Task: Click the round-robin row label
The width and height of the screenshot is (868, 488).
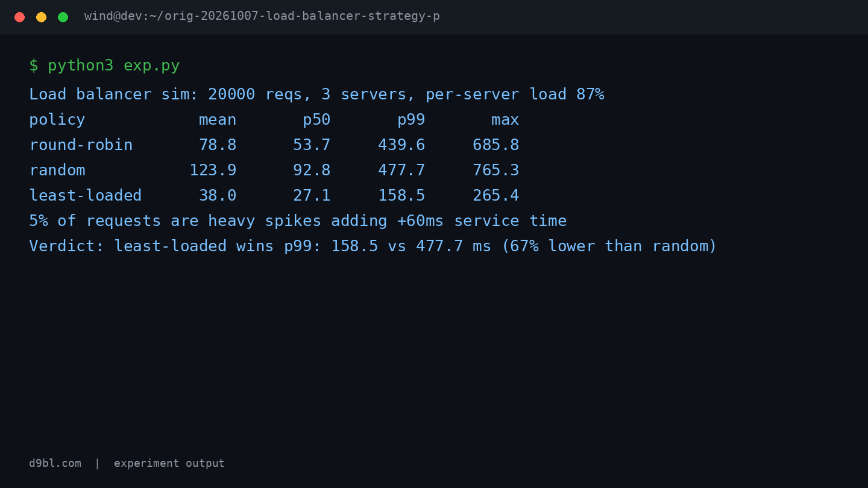Action: 81,145
